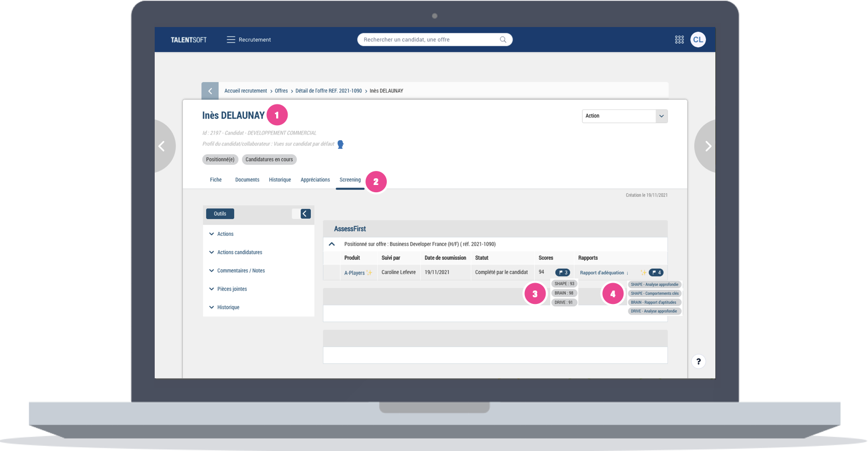Viewport: 868px width, 451px height.
Task: Click the blue candidate profile head icon
Action: tap(341, 144)
